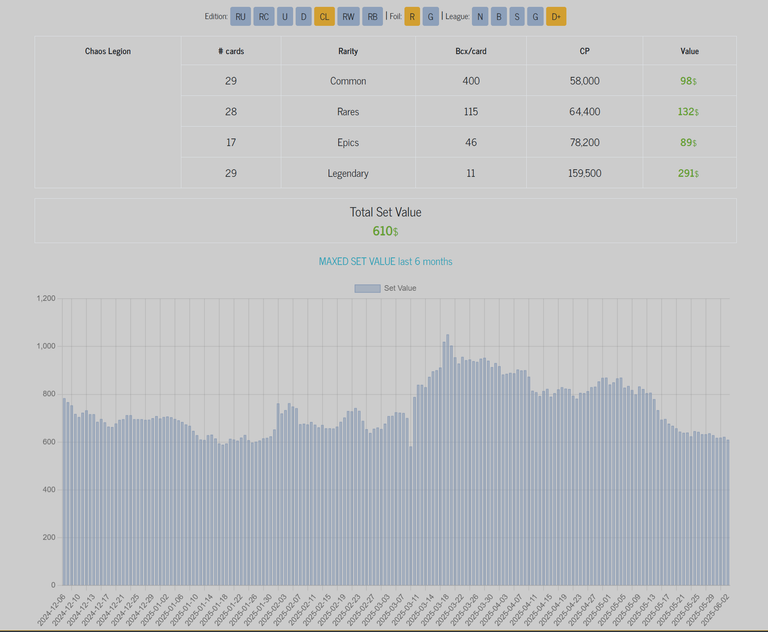Click the Common rarity cell
The image size is (768, 632).
pos(348,81)
